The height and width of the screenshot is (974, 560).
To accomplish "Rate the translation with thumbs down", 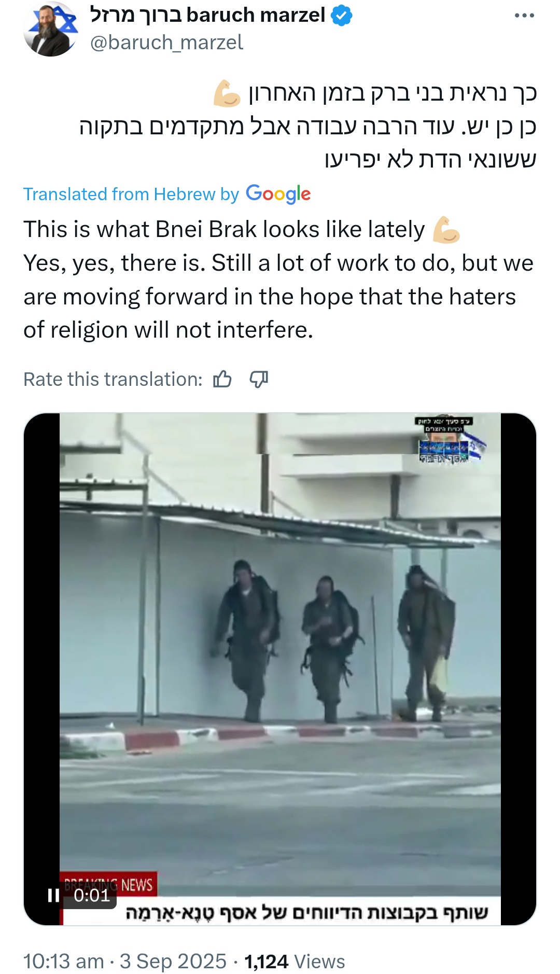I will (259, 379).
